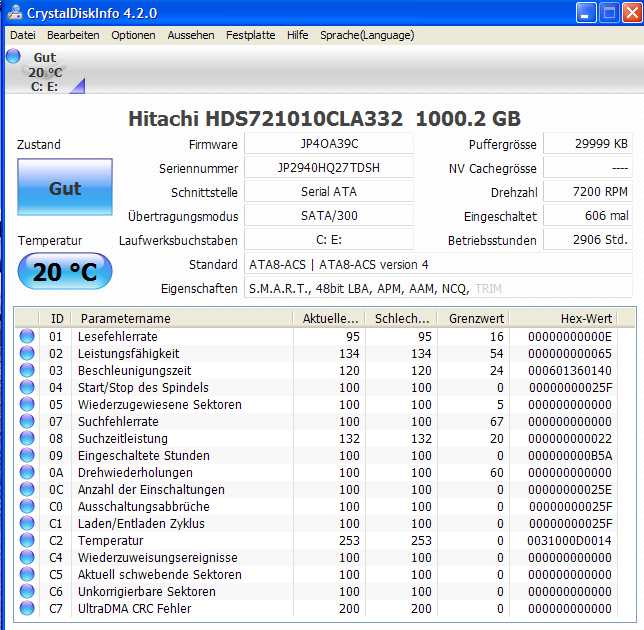Click the Eingeschaltet field 606 mal

pos(588,216)
